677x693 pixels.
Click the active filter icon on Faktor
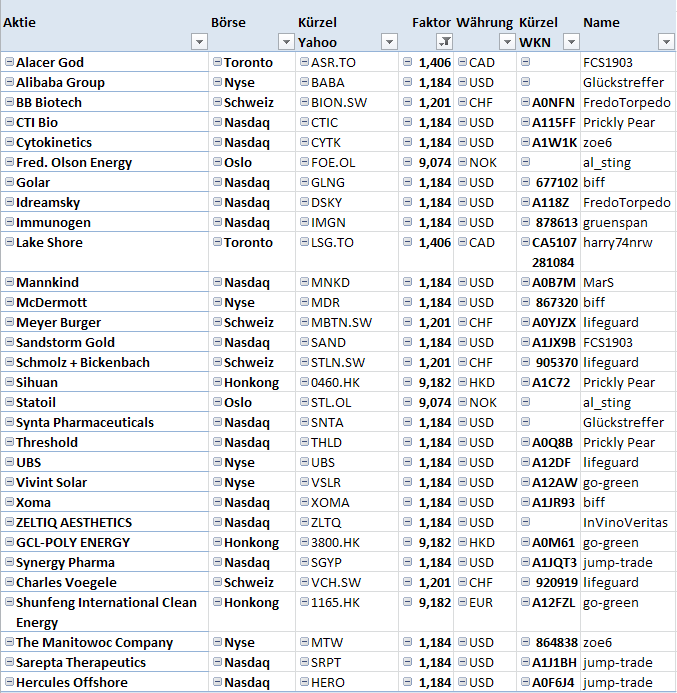[445, 42]
